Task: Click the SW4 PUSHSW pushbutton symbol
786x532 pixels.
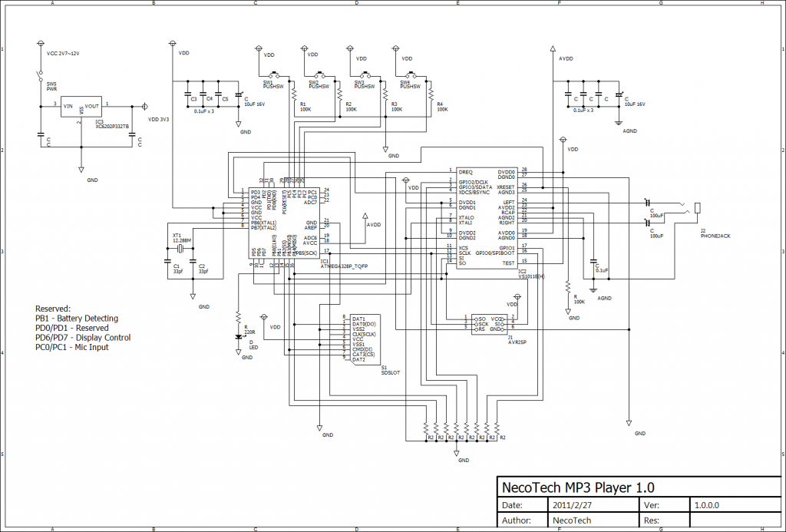Action: 411,76
